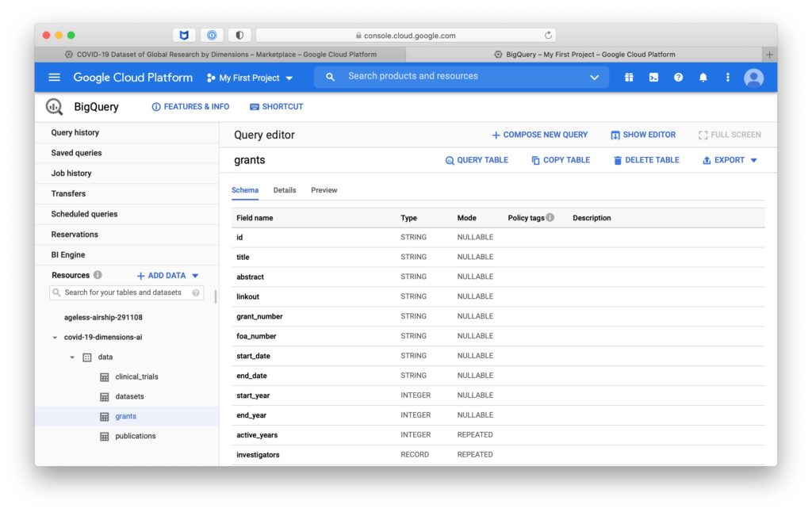Reload page with browser refresh icon
The height and width of the screenshot is (512, 812).
pos(548,36)
